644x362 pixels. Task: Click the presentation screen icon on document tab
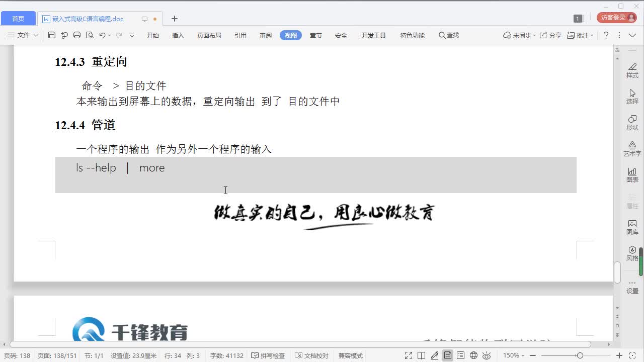144,19
